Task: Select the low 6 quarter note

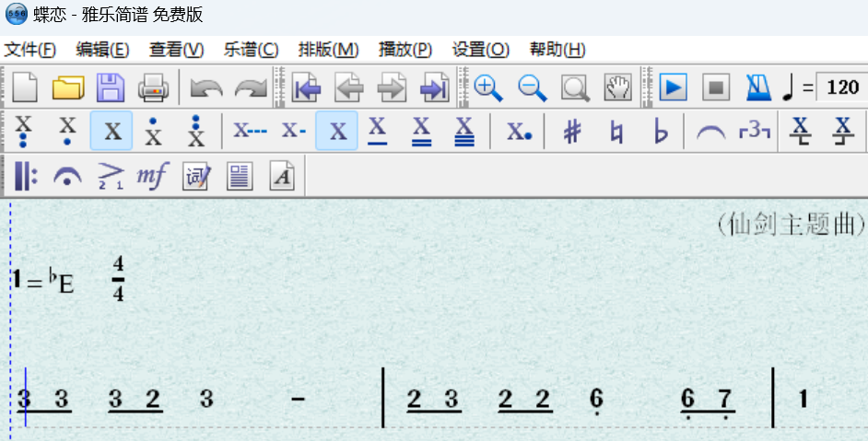Action: (x=595, y=401)
